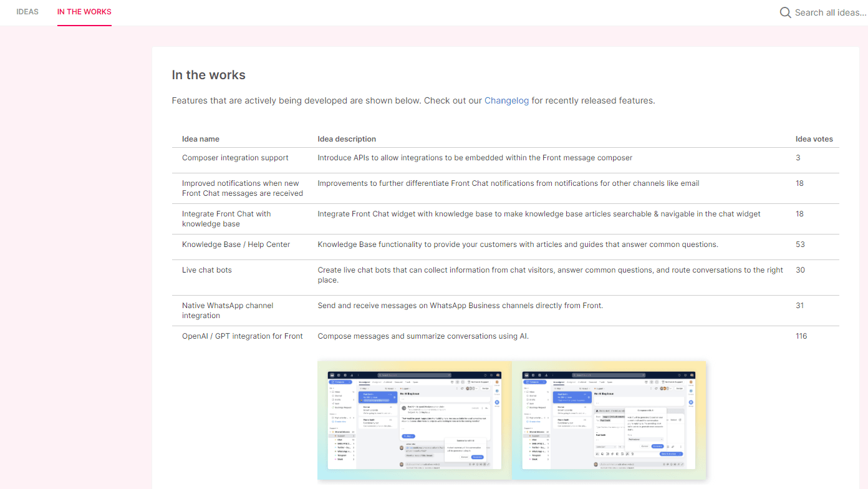The height and width of the screenshot is (489, 868).
Task: Open the Ideas tab
Action: [27, 12]
